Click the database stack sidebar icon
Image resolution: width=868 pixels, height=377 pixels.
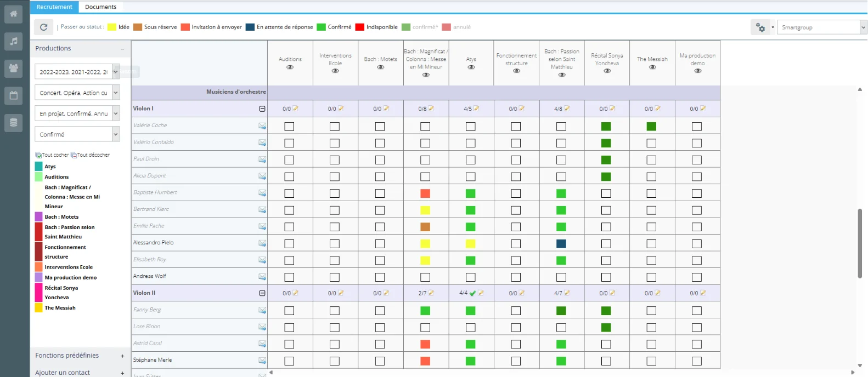pos(13,123)
